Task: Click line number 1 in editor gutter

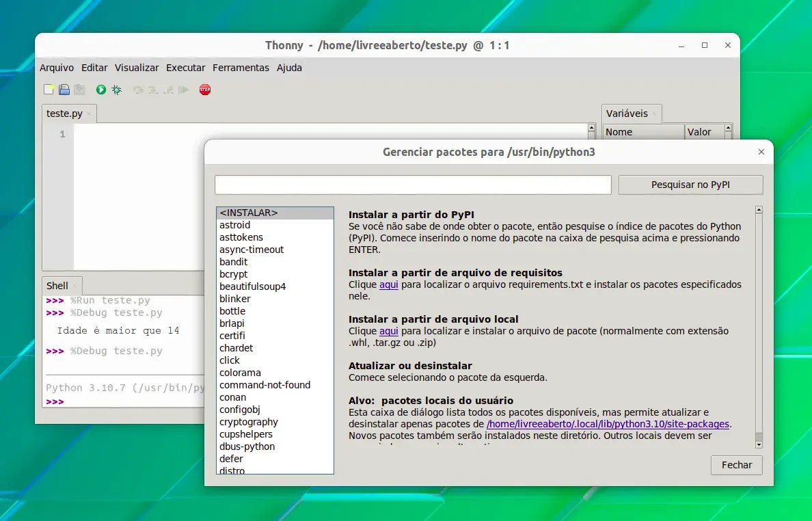Action: pyautogui.click(x=62, y=134)
